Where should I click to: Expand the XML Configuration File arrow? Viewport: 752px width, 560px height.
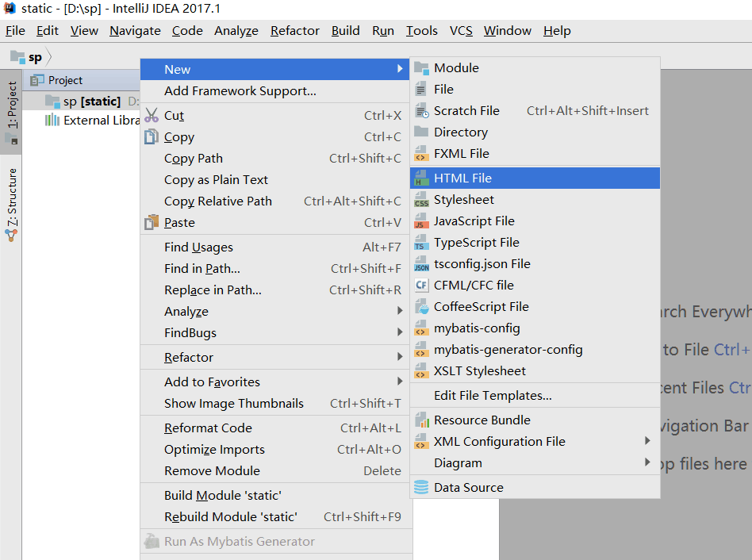tap(647, 441)
